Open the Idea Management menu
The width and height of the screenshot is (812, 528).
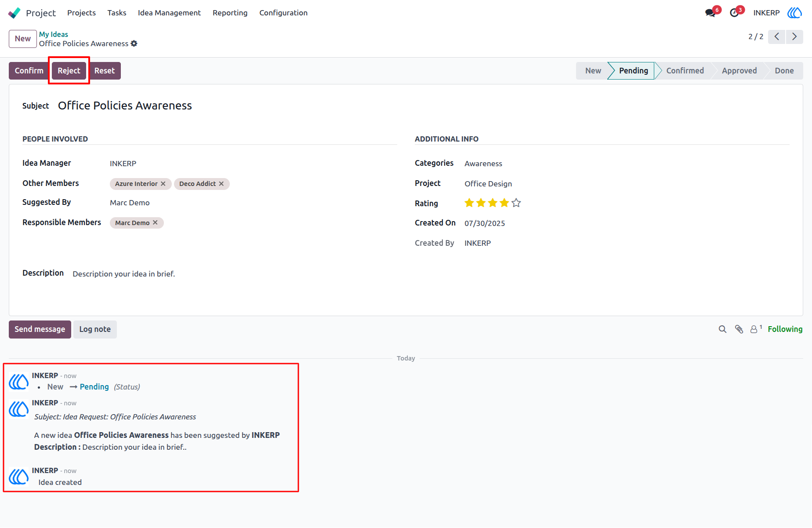click(169, 13)
